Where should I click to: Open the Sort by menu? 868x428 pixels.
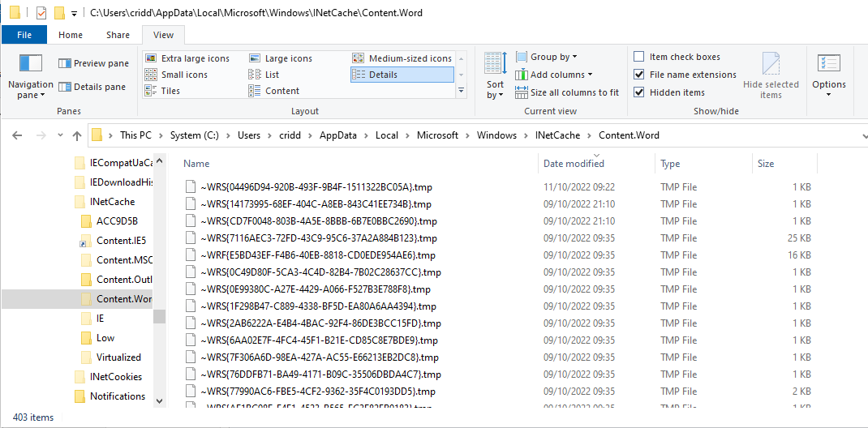[x=496, y=75]
